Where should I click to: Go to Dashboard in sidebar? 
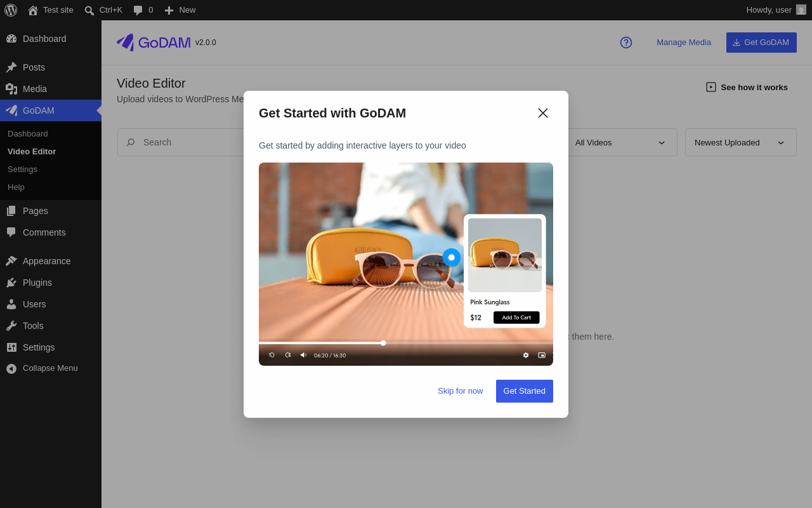pos(51,39)
